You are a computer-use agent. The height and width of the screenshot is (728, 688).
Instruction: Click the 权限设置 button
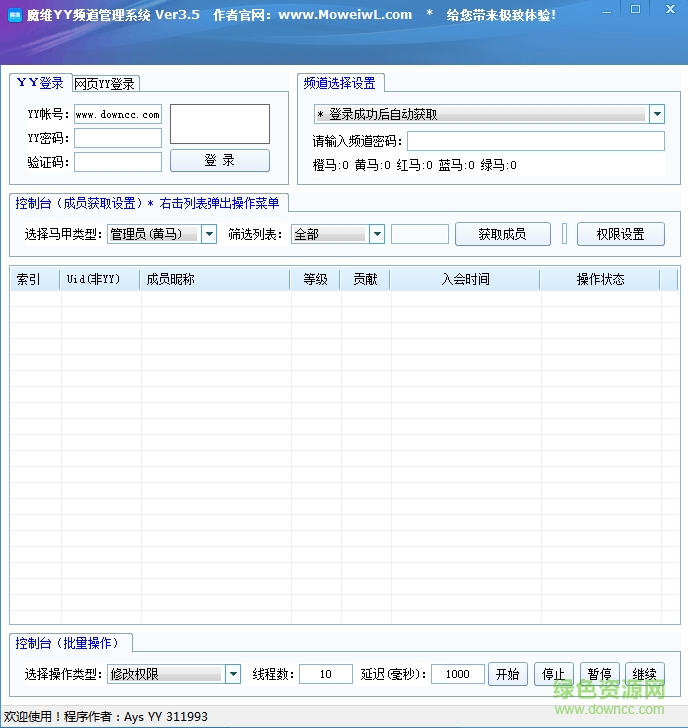621,234
